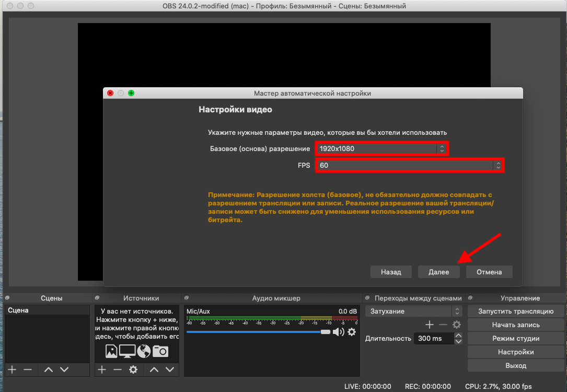Click the display capture monitor icon
The image size is (567, 392).
point(128,351)
